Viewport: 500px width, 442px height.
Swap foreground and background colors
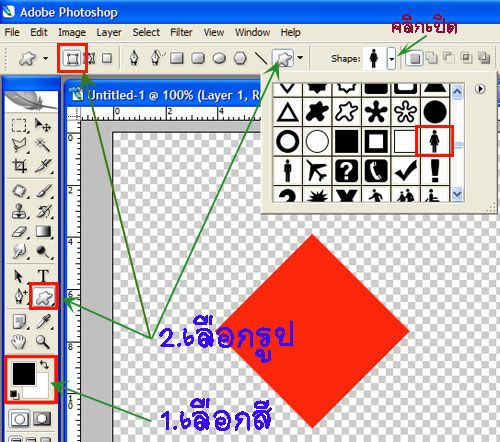(x=44, y=364)
